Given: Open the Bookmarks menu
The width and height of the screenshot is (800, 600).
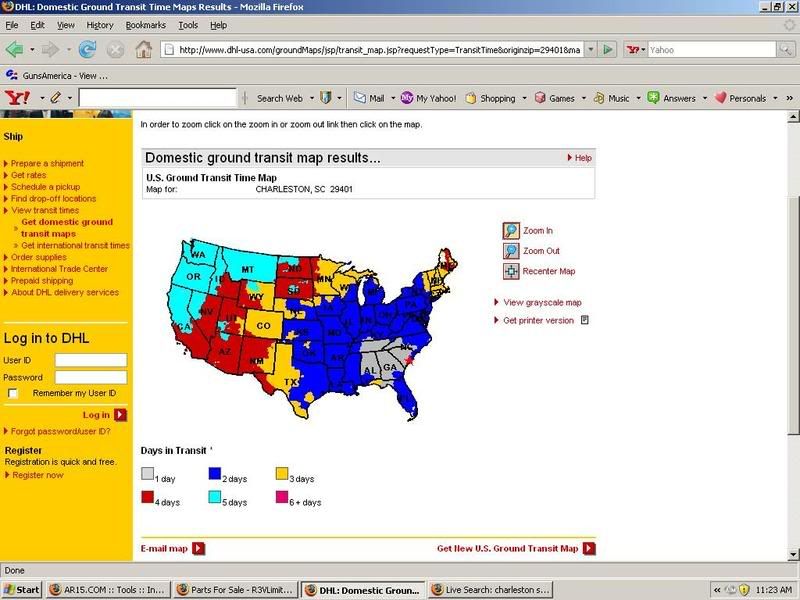Looking at the screenshot, I should click(x=145, y=25).
